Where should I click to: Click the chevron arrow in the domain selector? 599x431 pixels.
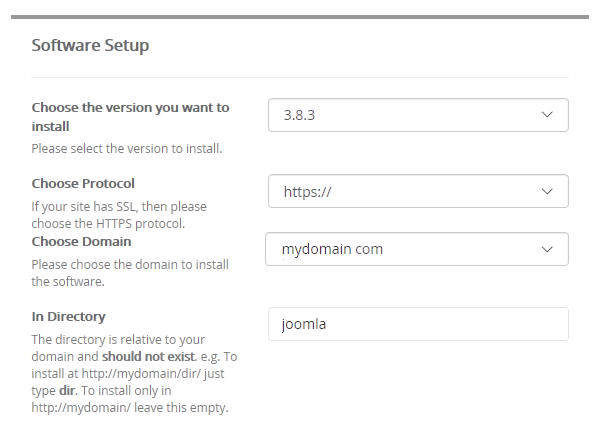point(547,250)
